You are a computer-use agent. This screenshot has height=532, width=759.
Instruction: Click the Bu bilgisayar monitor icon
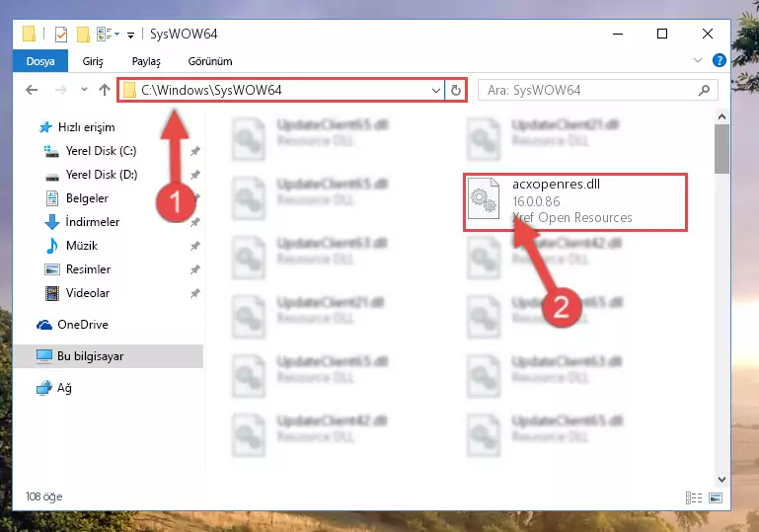[44, 356]
